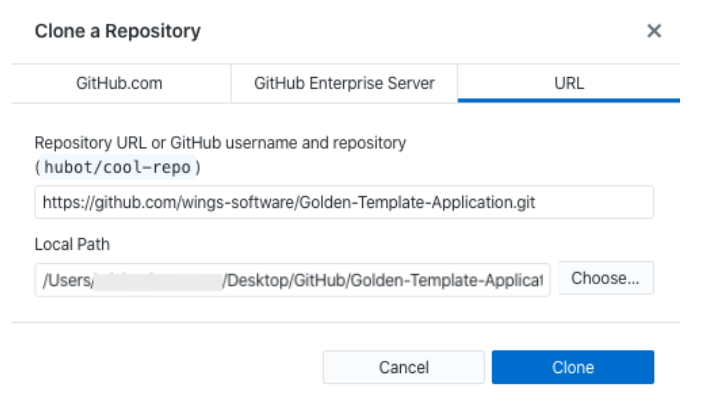Click the Local Path input field
702x408 pixels.
coord(292,280)
